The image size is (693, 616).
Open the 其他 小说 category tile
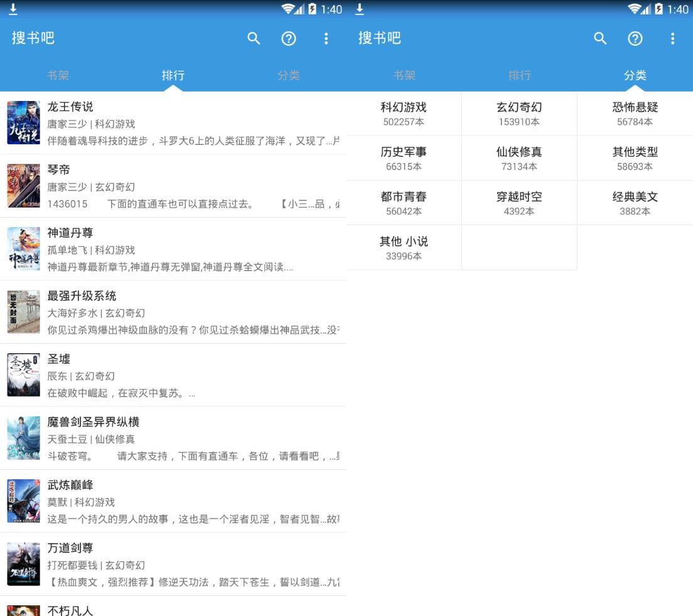tap(404, 248)
